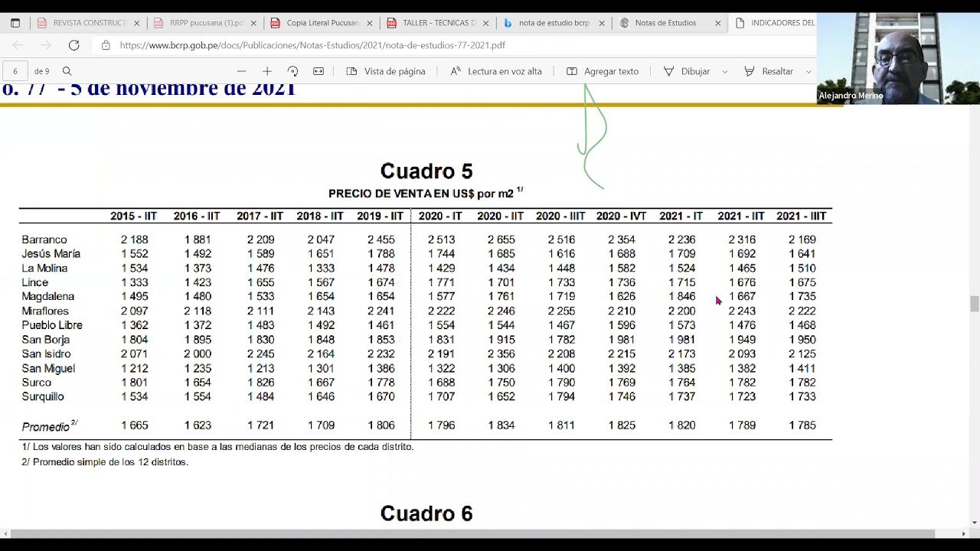This screenshot has width=980, height=551.
Task: Open the tab actions menu icon
Action: click(15, 23)
